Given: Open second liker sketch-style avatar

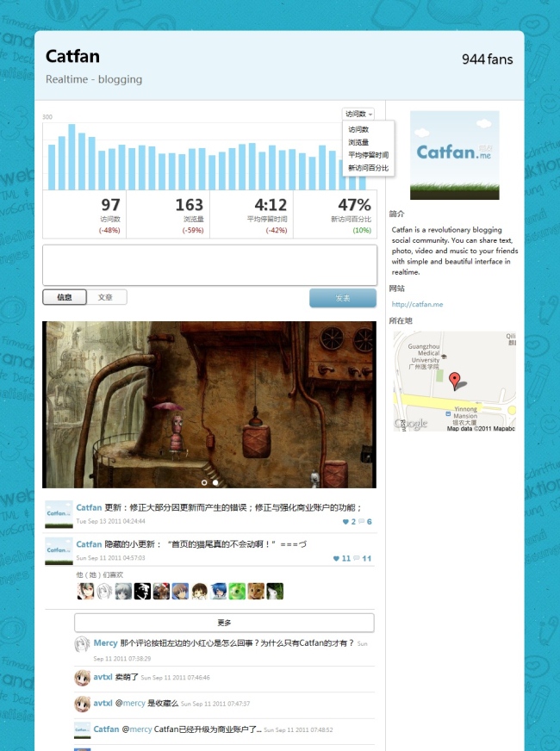Looking at the screenshot, I should 104,591.
